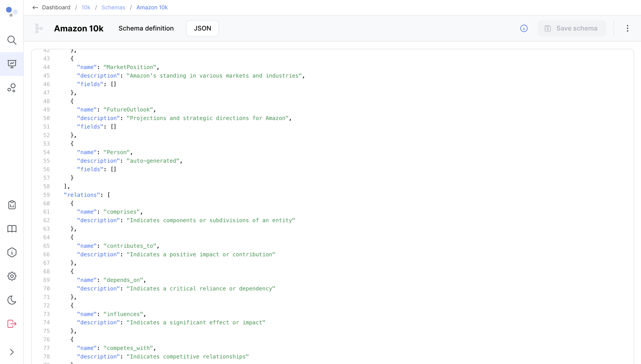Switch to Schema definition tab
The width and height of the screenshot is (641, 364).
pos(146,29)
